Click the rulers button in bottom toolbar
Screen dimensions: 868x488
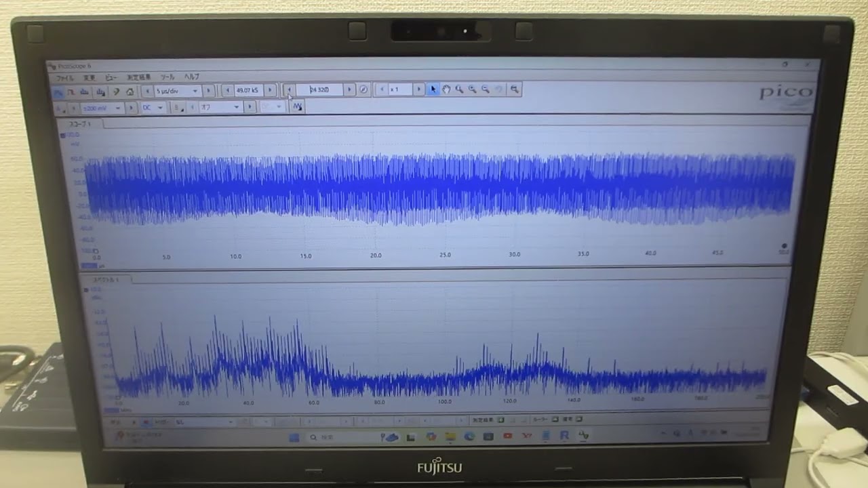(x=555, y=420)
